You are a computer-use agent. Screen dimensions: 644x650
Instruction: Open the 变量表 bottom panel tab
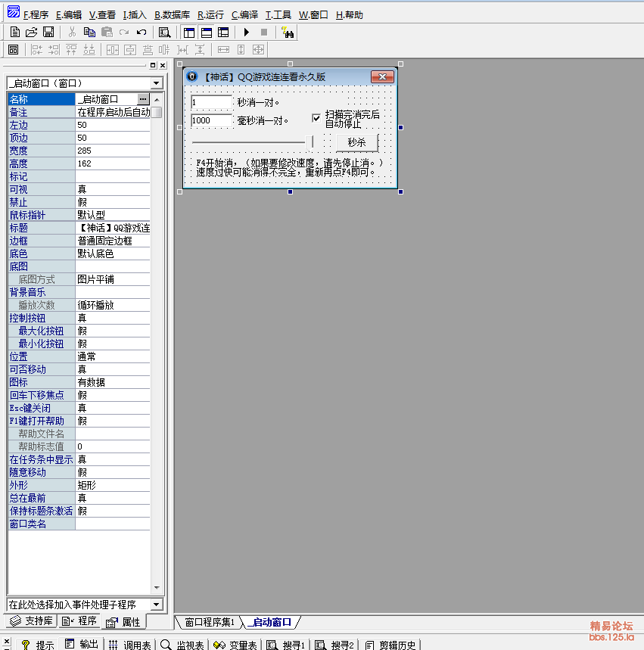235,645
